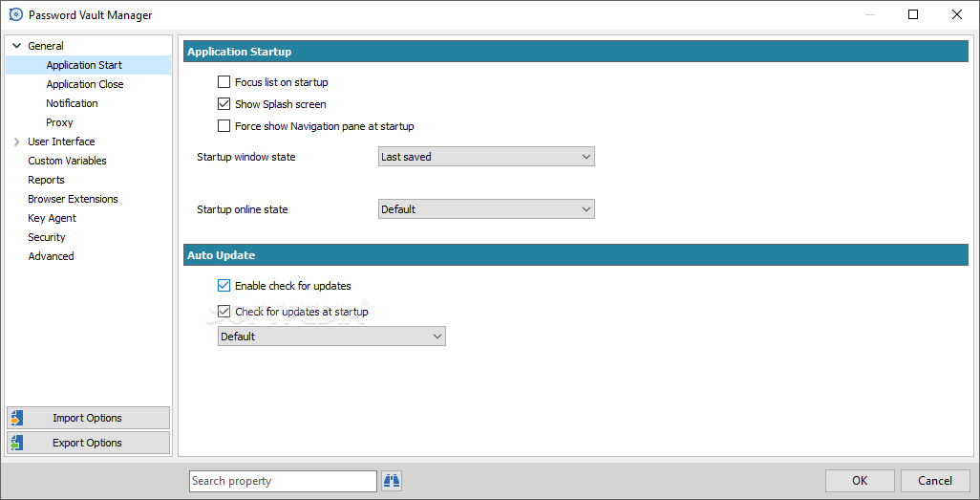
Task: Go to the Reports category
Action: point(46,180)
